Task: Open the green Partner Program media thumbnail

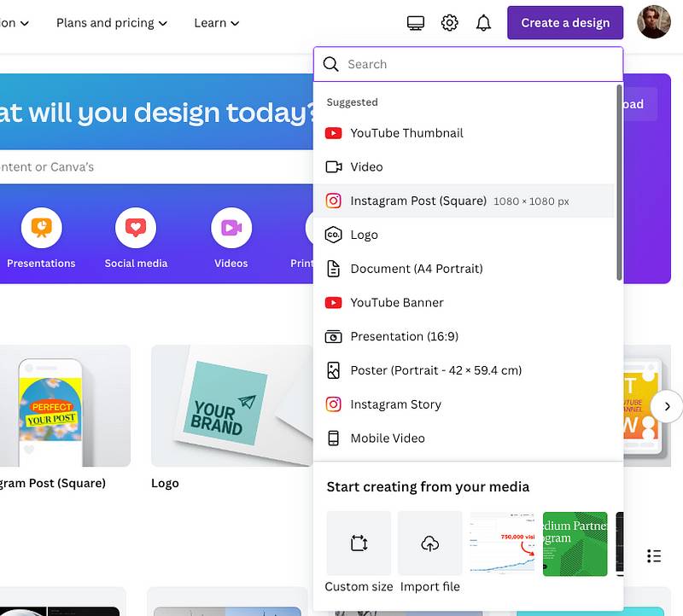Action: (x=575, y=543)
